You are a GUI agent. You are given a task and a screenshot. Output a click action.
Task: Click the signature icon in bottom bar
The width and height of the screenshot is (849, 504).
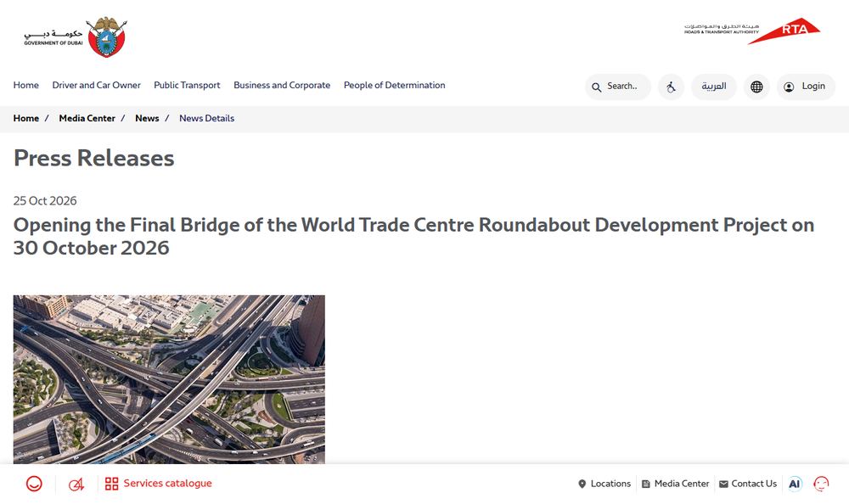tap(76, 484)
